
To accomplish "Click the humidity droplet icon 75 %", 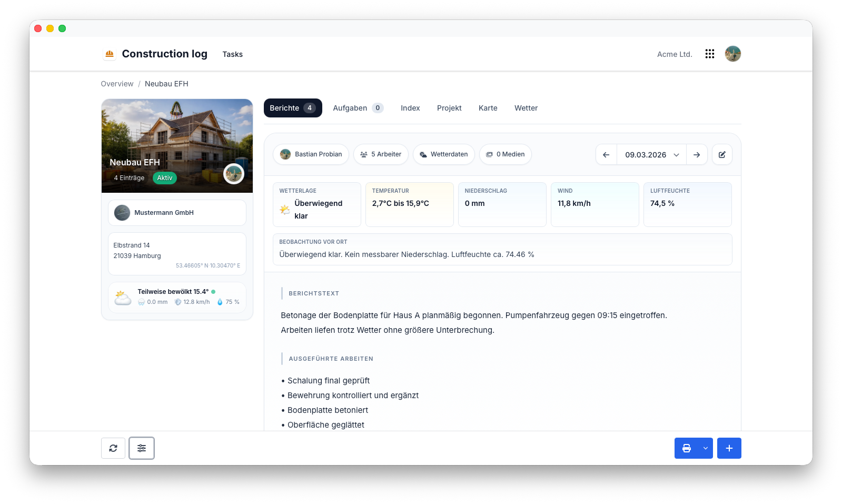I will pyautogui.click(x=220, y=302).
